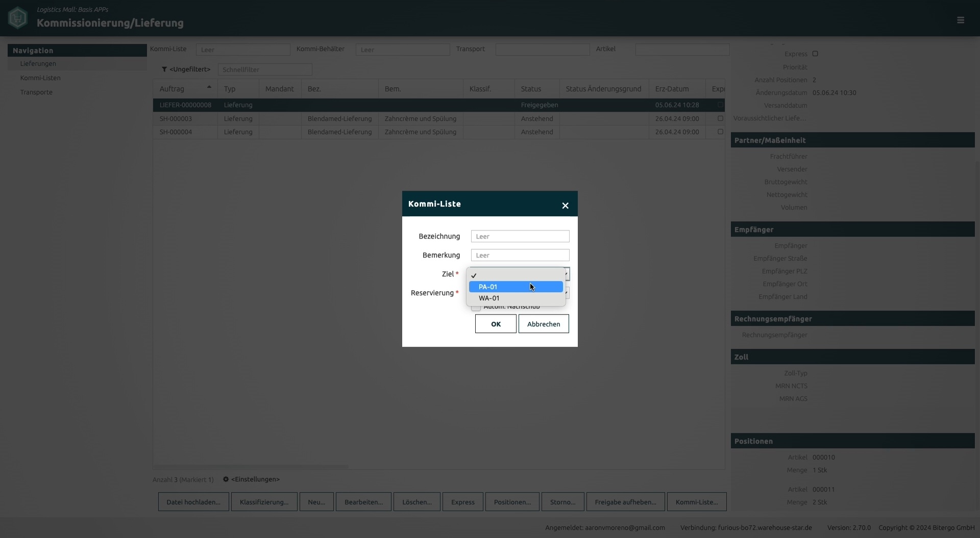Click the Transport filter field
The width and height of the screenshot is (980, 538).
point(543,49)
